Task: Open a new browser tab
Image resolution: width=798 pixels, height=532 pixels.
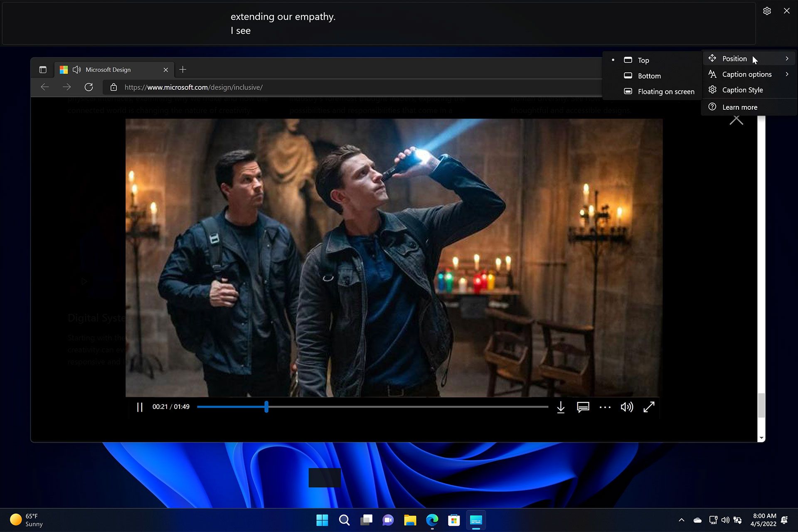Action: [x=183, y=69]
